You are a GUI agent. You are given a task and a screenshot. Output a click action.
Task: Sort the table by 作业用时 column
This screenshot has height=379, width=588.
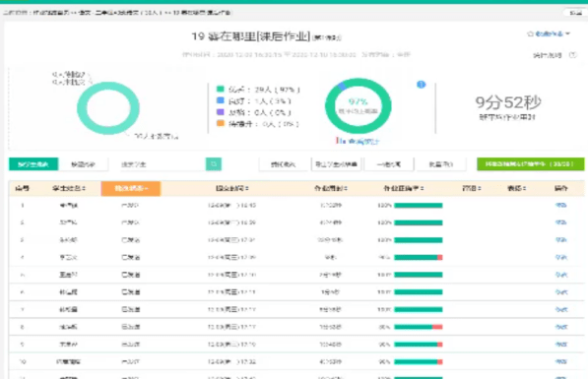(331, 189)
